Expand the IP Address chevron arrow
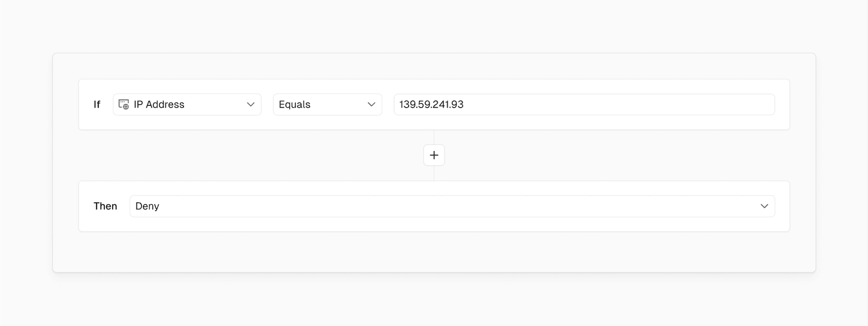868x326 pixels. (x=250, y=104)
